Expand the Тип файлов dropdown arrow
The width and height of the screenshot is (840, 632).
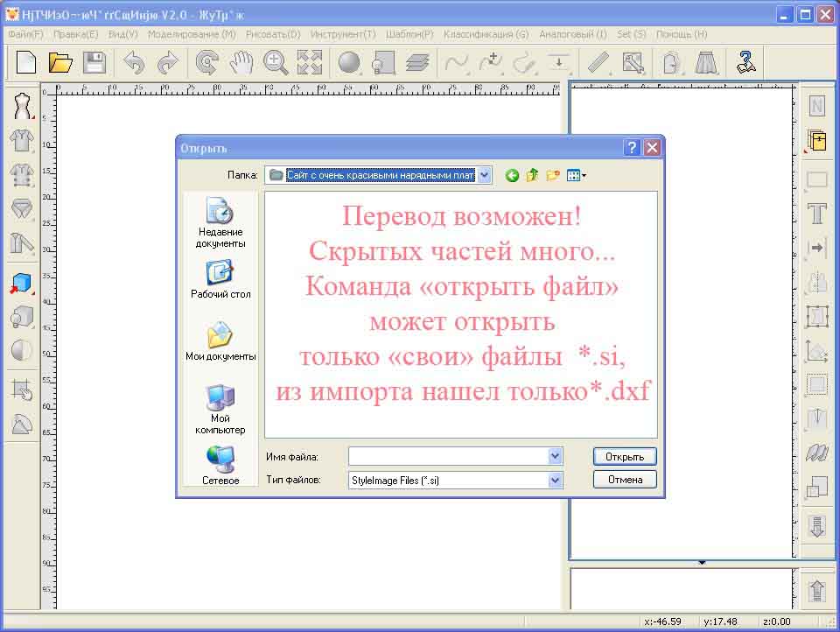556,481
